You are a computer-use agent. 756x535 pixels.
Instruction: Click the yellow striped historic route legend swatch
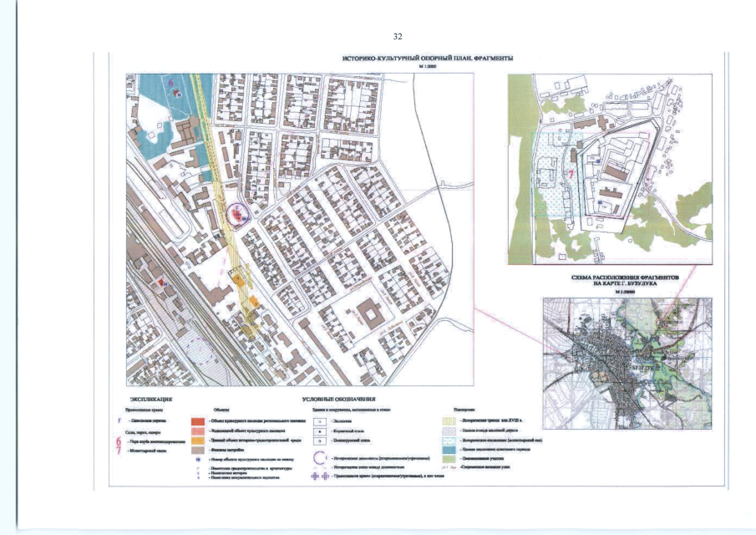449,420
